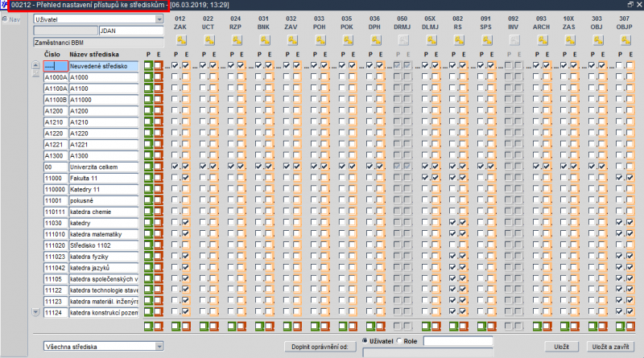Open the Uživatel dropdown
Viewport: 644px width, 358px height.
click(159, 19)
